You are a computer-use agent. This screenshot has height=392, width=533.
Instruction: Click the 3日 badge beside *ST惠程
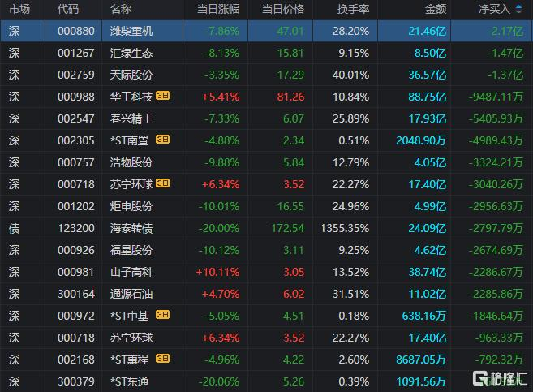point(163,359)
